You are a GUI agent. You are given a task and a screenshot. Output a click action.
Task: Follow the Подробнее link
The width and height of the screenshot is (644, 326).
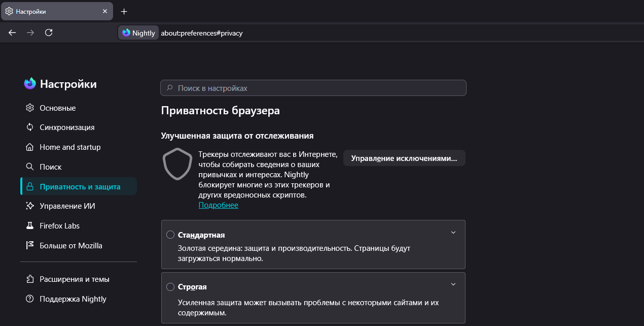coord(219,205)
